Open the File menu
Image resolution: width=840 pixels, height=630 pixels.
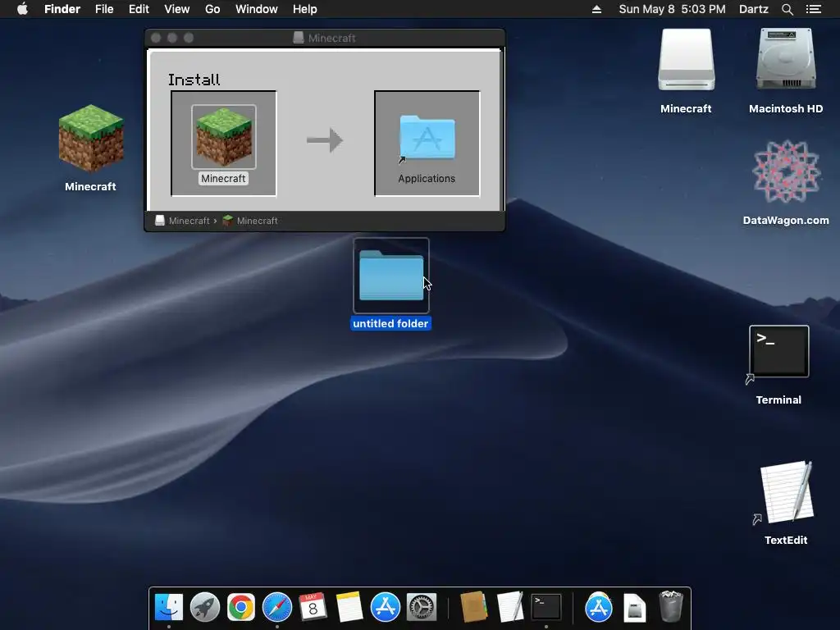104,9
